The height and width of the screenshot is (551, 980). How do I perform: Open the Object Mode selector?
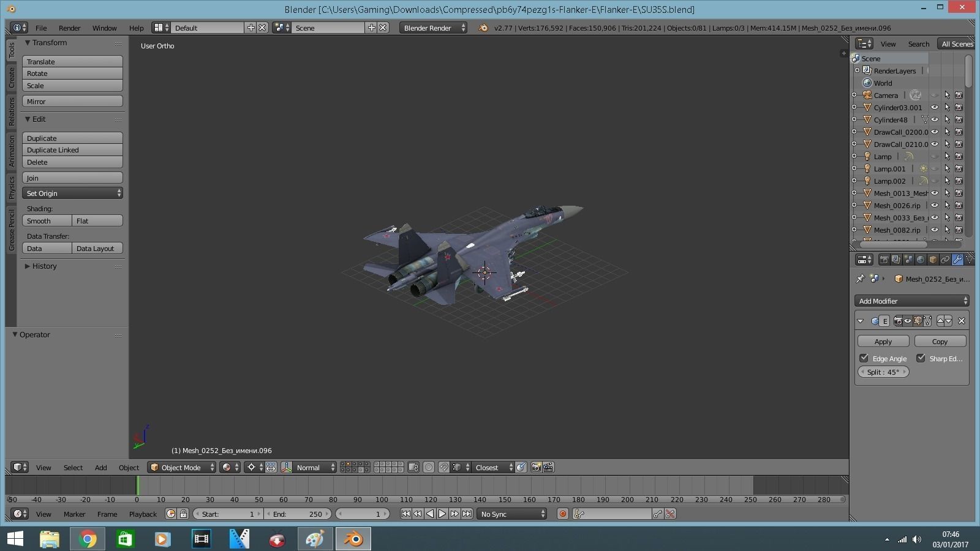182,467
